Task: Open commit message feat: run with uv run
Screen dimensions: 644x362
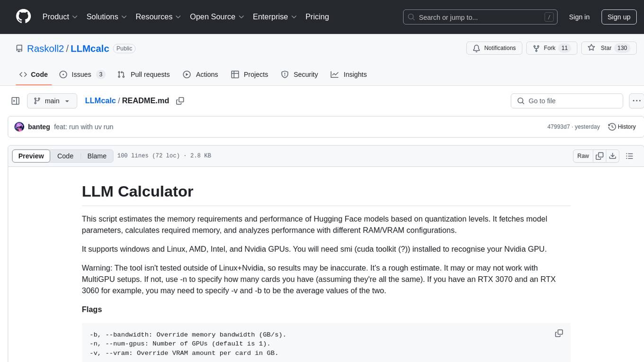Action: coord(84,127)
